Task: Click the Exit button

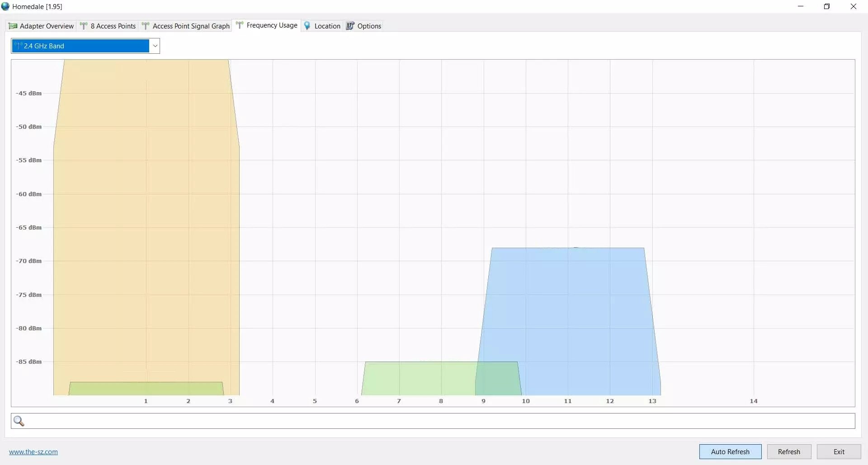Action: [839, 451]
